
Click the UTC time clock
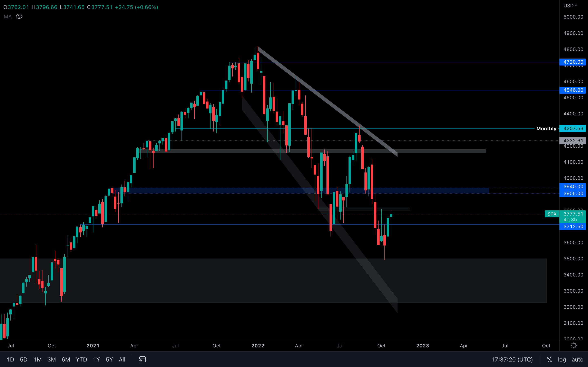[512, 359]
